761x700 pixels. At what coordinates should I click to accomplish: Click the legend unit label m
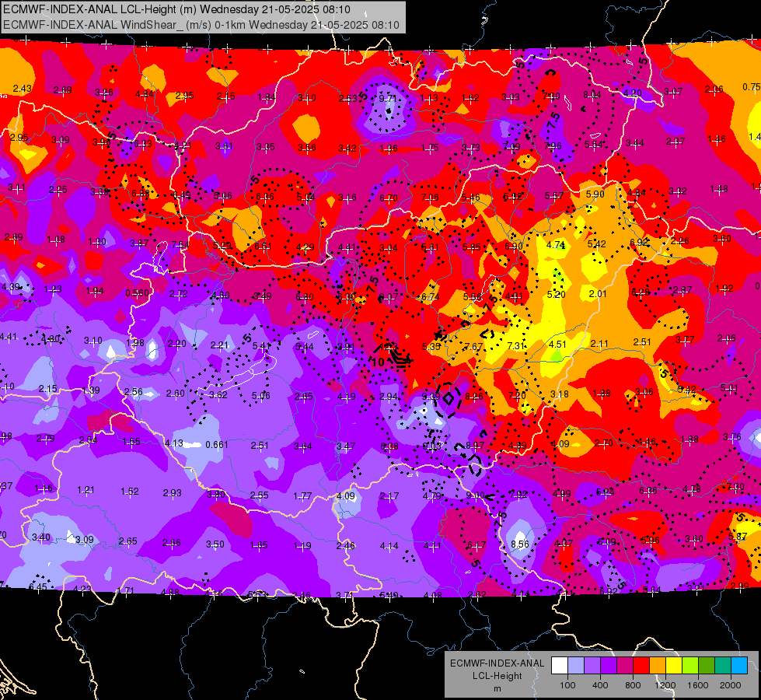coord(497,688)
